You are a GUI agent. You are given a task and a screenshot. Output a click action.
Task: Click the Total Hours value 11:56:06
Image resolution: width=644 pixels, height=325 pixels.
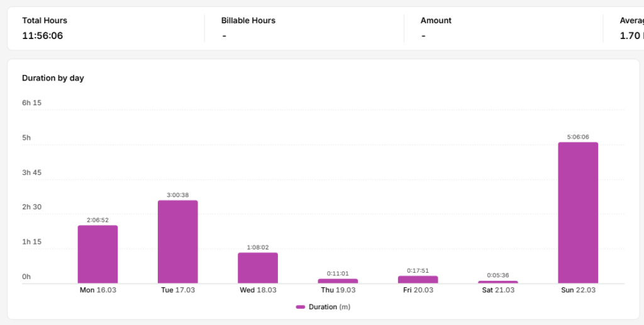click(x=43, y=36)
